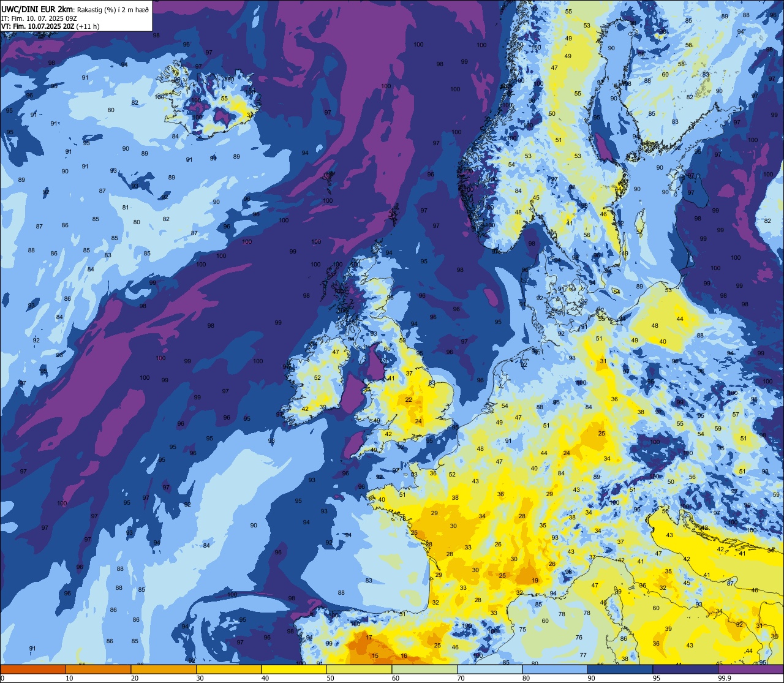Click the 95–99.9 % dark navy legend swatch
Image resolution: width=784 pixels, height=683 pixels.
[685, 669]
